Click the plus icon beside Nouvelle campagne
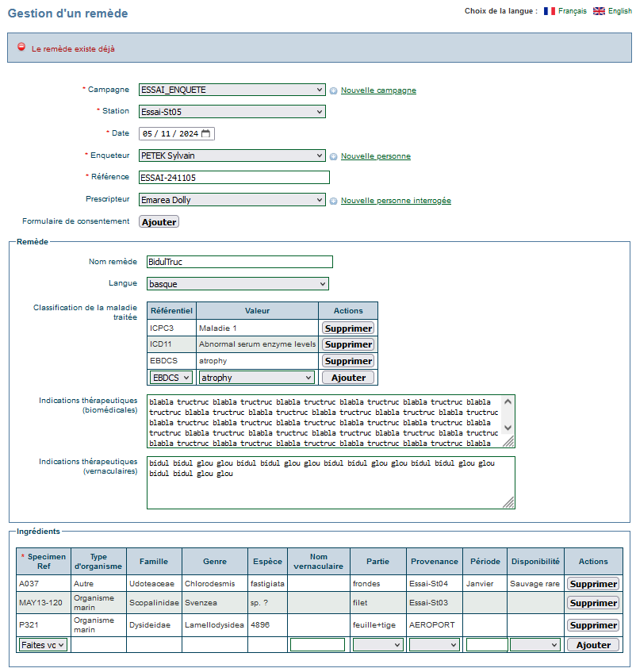636x672 pixels. 333,91
